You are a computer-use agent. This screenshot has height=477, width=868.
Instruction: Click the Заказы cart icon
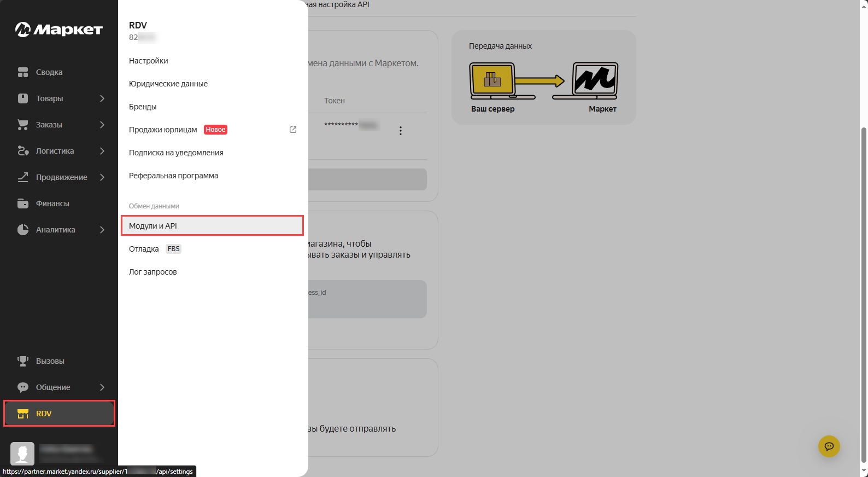[23, 125]
